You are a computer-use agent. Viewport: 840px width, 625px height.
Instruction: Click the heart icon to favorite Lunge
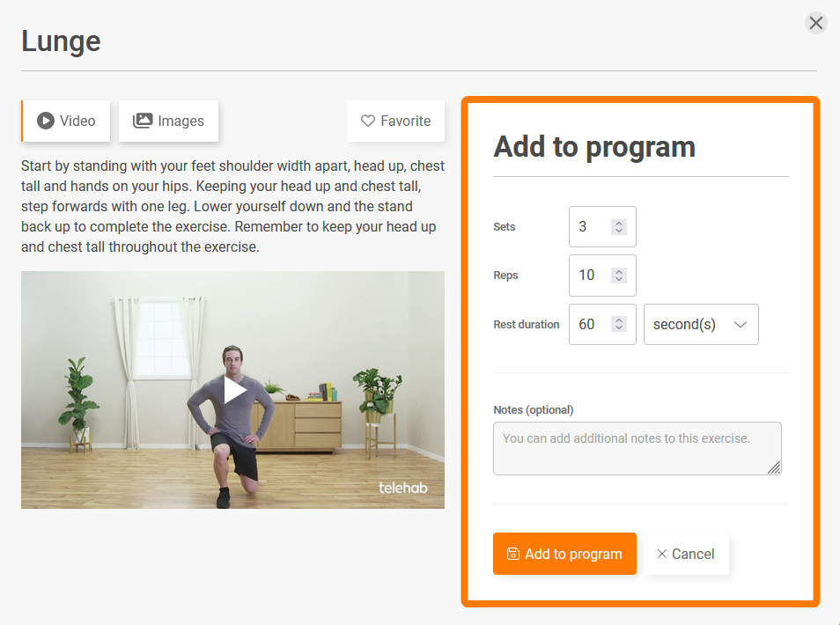[369, 121]
